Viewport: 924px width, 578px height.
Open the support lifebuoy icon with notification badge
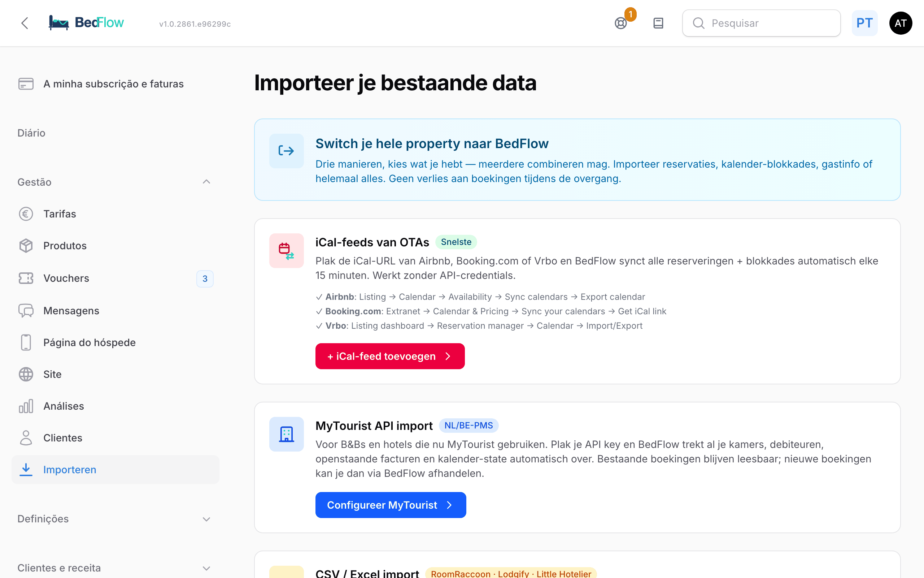(621, 23)
